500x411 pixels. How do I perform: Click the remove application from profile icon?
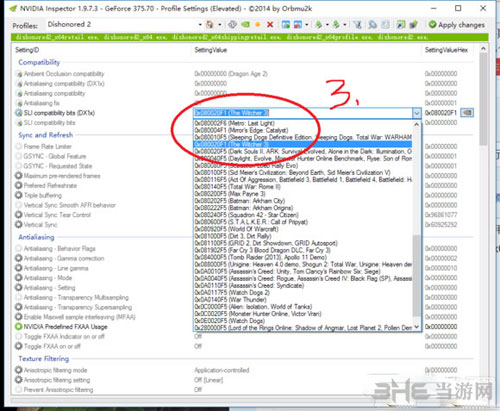point(298,24)
